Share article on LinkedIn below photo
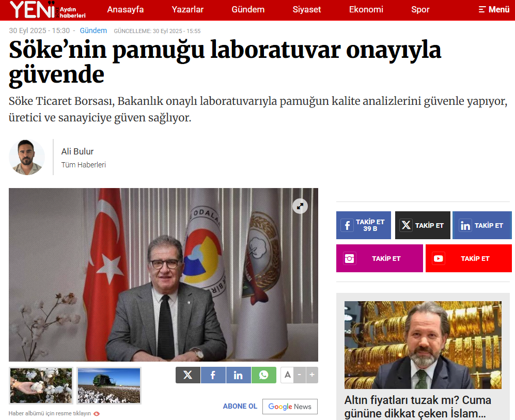 [239, 375]
